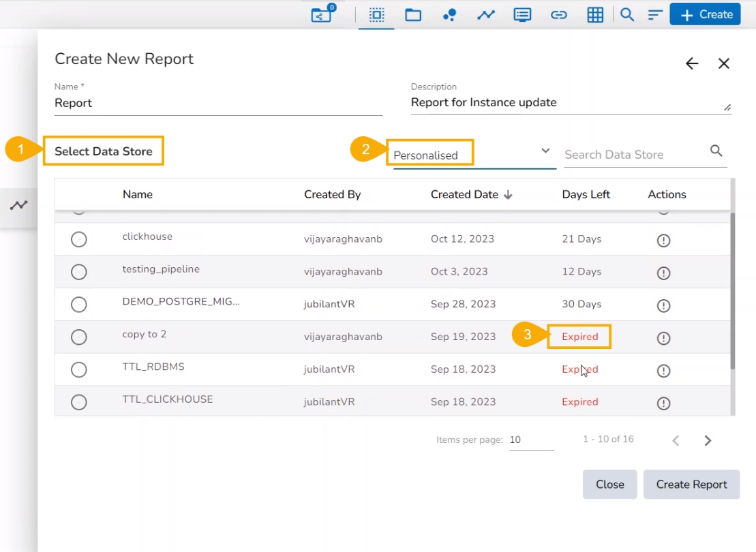Click the link chain icon in toolbar

tap(558, 15)
